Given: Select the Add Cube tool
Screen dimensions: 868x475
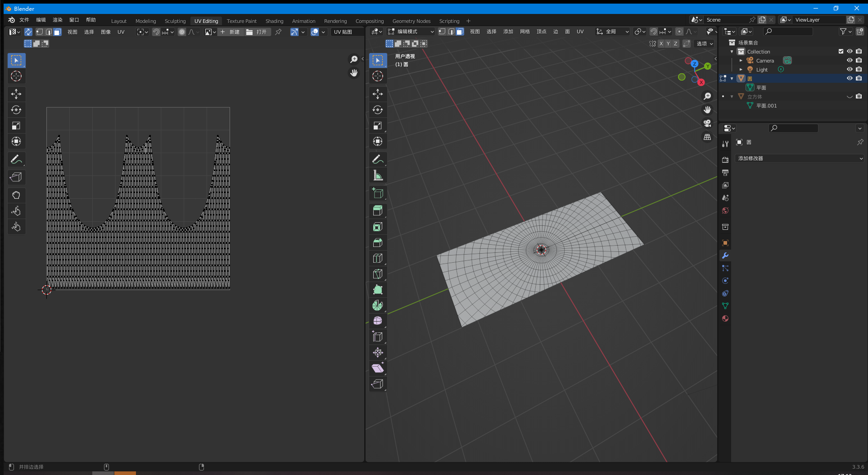Looking at the screenshot, I should click(x=378, y=193).
